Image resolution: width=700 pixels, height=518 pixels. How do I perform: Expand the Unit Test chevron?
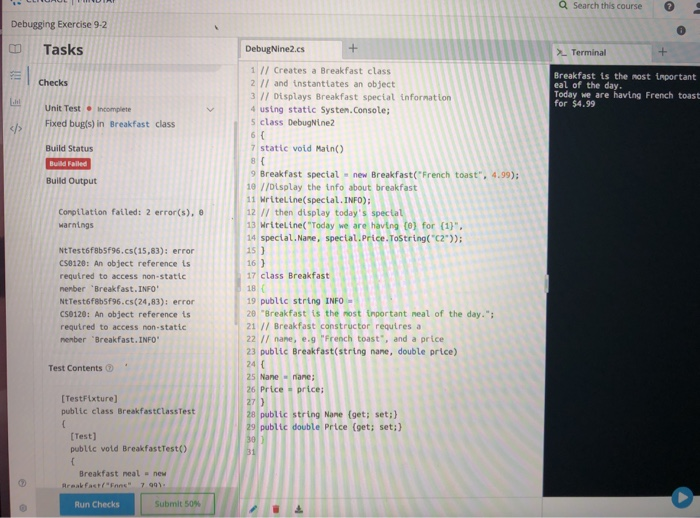point(210,109)
